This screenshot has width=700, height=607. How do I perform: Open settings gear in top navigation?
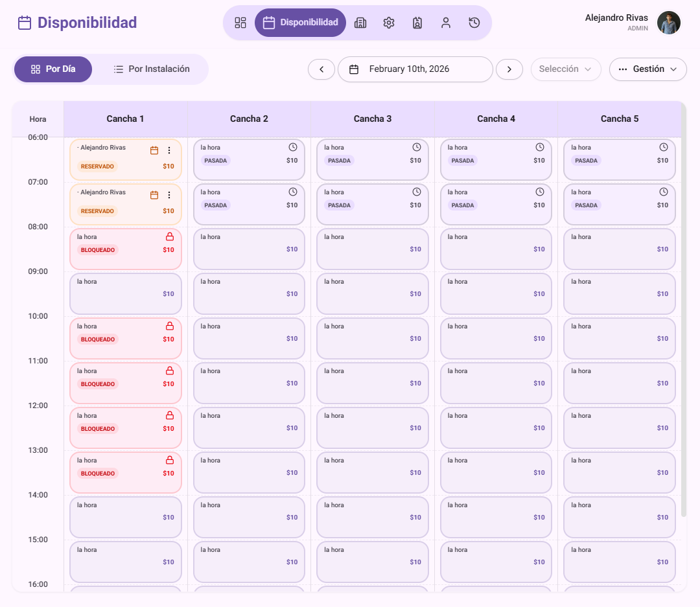point(389,23)
